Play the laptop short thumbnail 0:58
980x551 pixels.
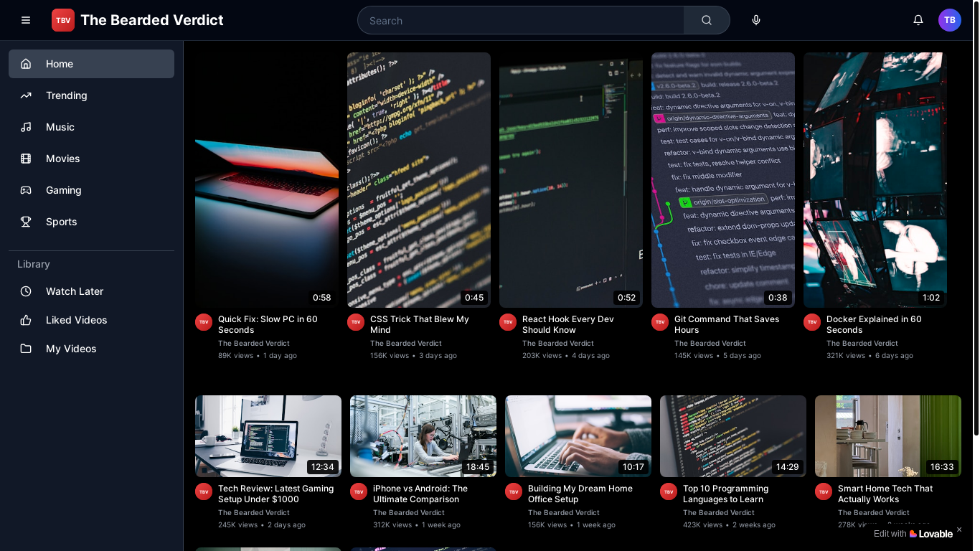[x=267, y=180]
